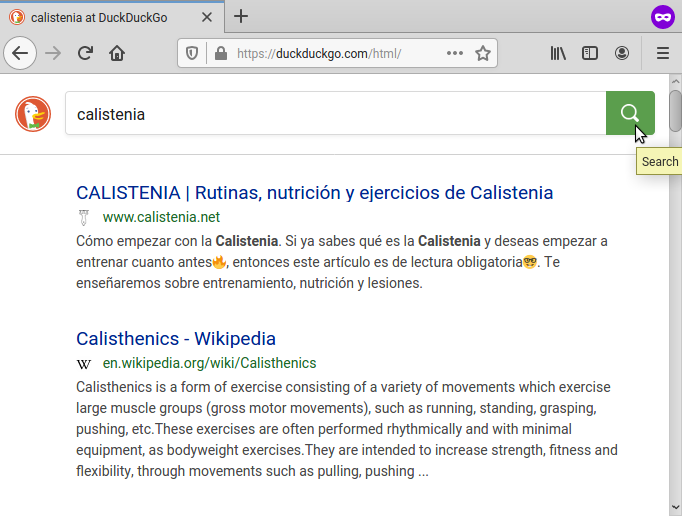682x516 pixels.
Task: View site security padlock information
Action: (220, 54)
